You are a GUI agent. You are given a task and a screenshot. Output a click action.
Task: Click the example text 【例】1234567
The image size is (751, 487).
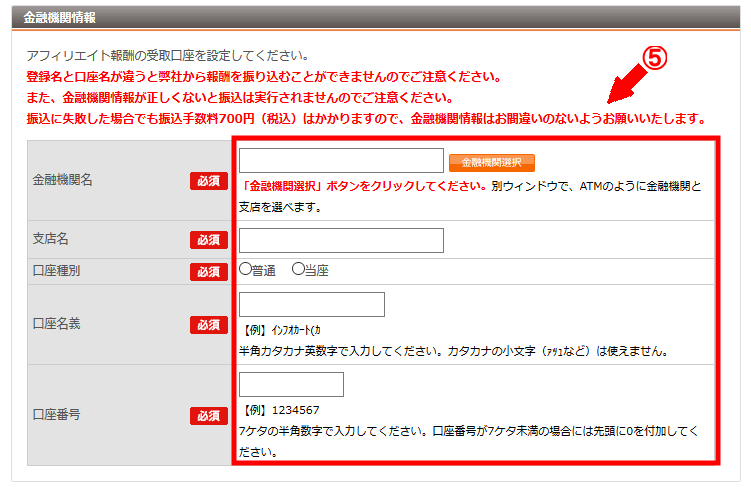coord(280,410)
